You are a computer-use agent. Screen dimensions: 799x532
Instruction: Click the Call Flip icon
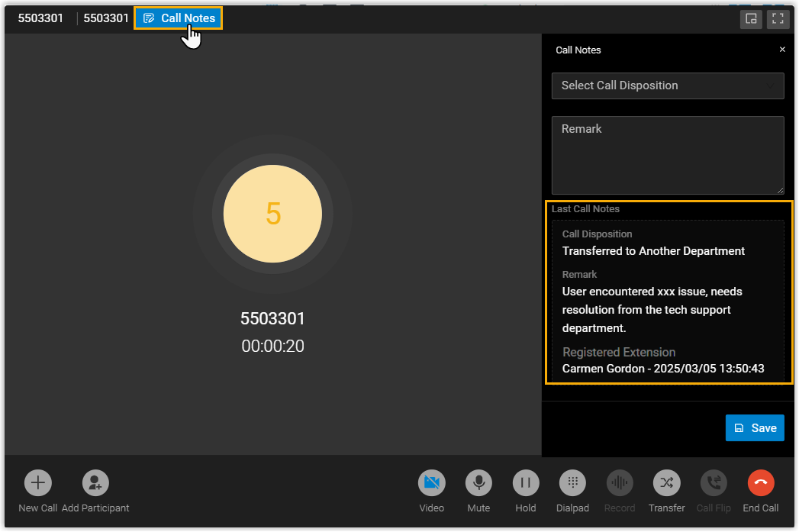point(714,482)
